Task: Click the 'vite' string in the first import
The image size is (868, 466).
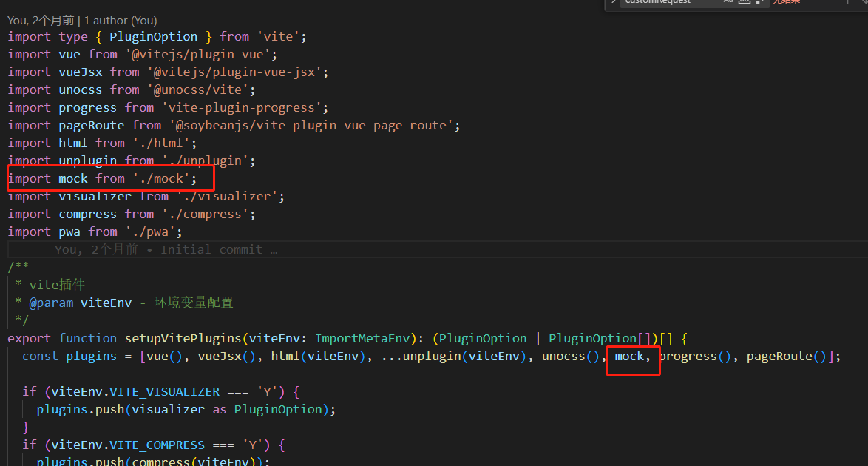Action: 278,36
